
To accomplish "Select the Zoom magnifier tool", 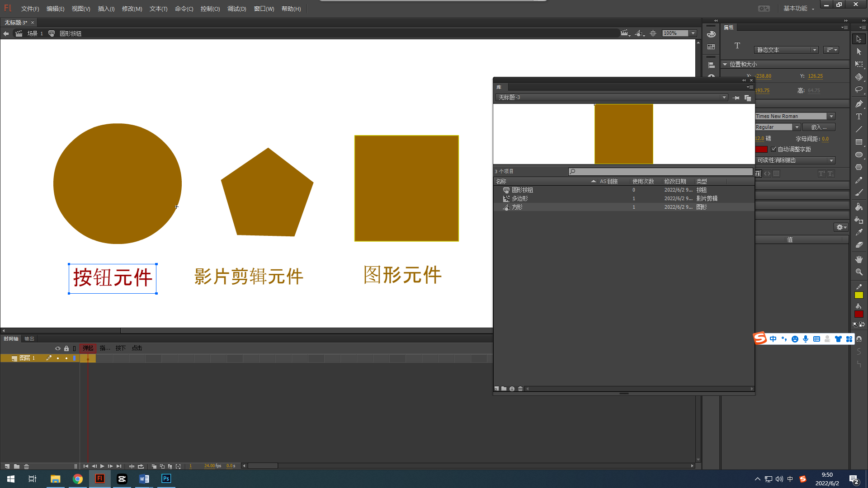I will point(859,272).
